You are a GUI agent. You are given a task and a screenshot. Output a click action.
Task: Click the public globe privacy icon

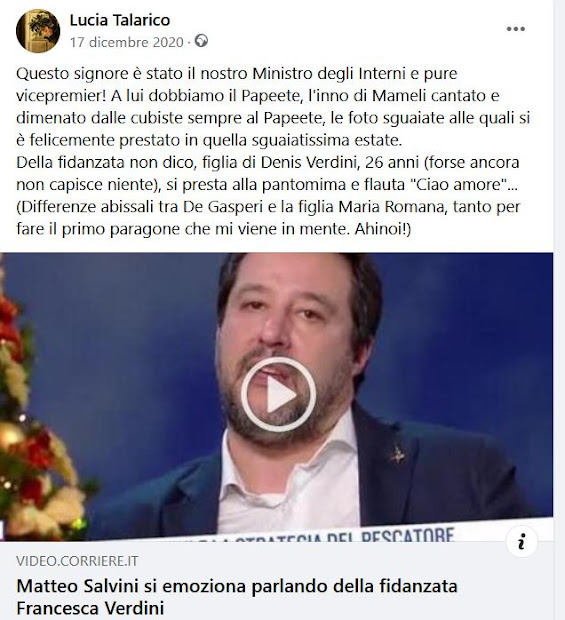tap(201, 41)
